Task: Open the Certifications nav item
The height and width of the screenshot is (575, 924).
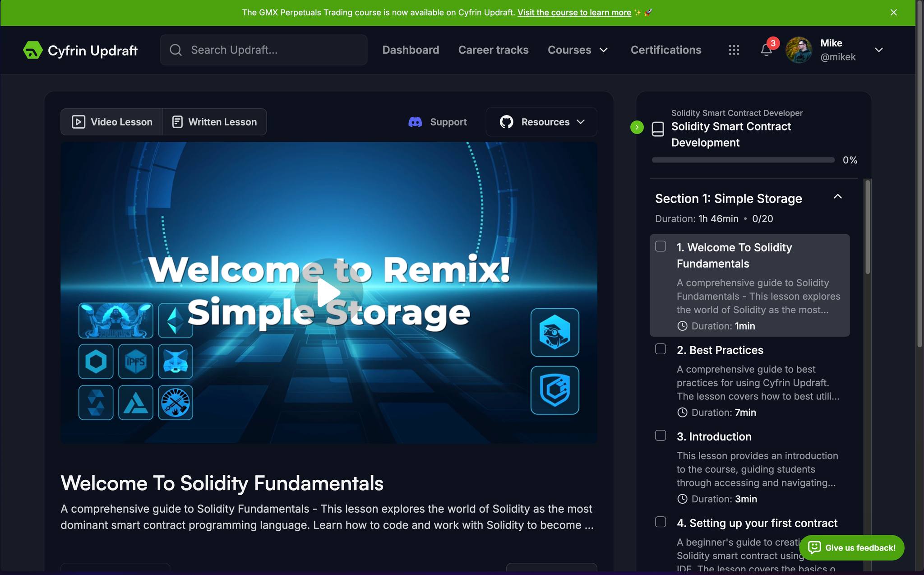Action: point(666,50)
